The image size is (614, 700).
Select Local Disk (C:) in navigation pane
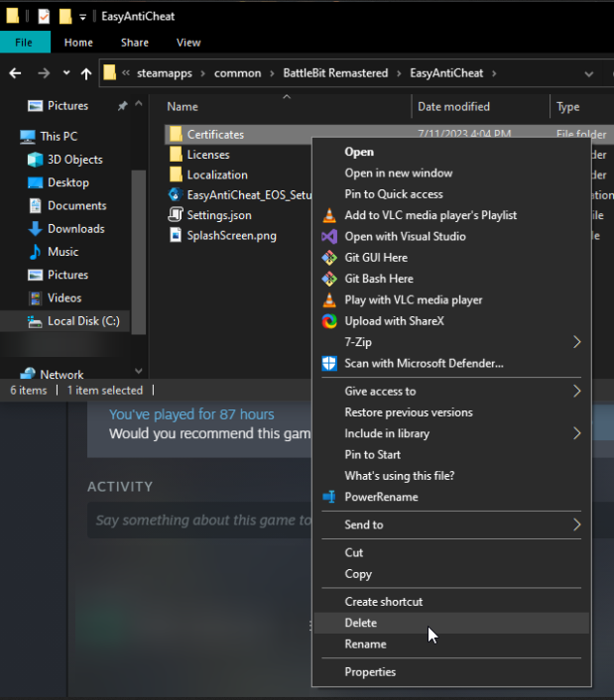83,320
